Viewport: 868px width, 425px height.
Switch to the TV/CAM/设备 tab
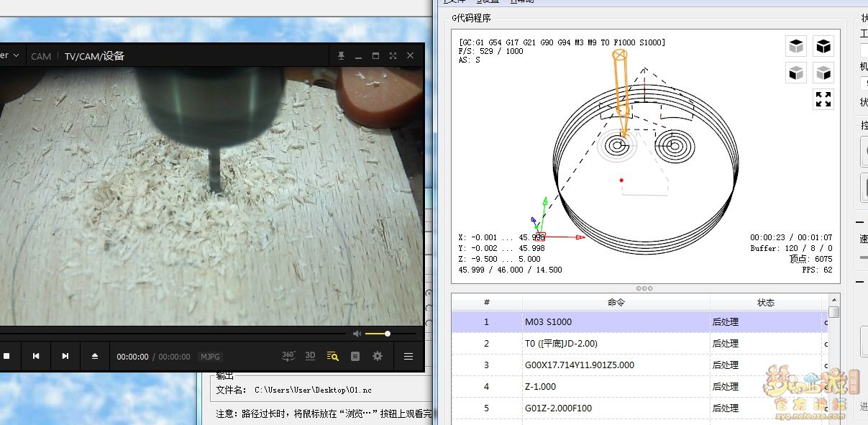[x=95, y=56]
